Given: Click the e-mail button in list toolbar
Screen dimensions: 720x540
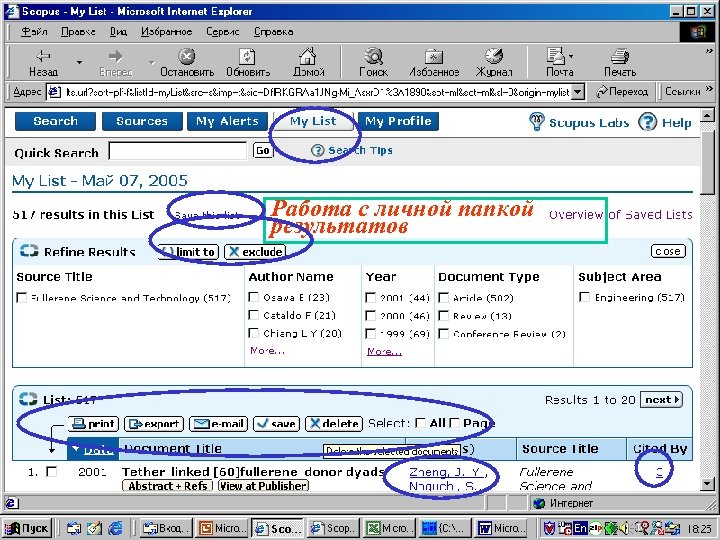Looking at the screenshot, I should click(x=218, y=423).
